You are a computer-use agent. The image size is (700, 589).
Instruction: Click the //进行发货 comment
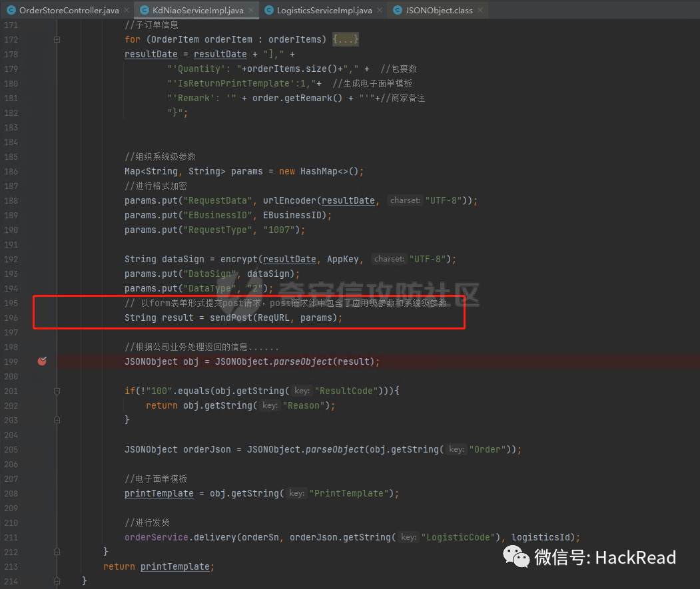pyautogui.click(x=147, y=522)
